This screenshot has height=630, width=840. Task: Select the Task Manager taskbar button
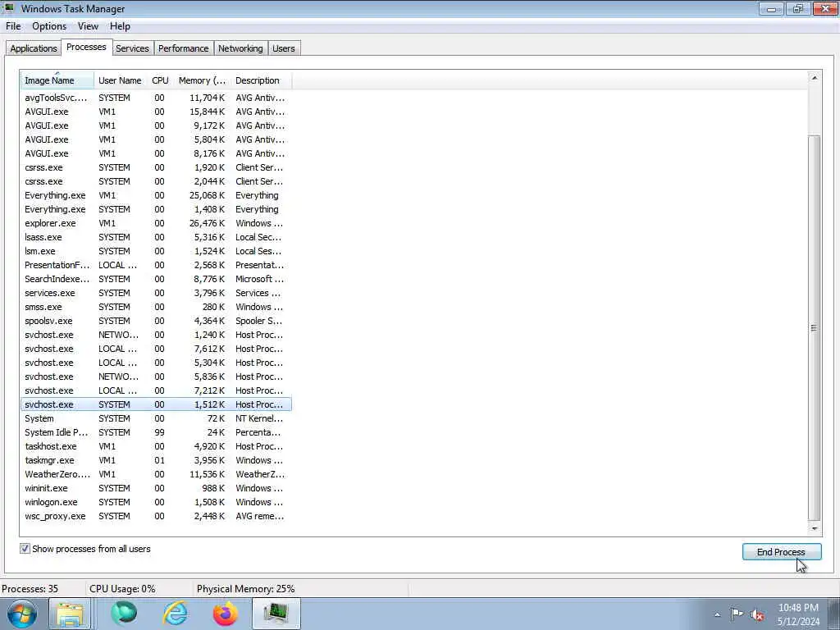click(x=276, y=614)
